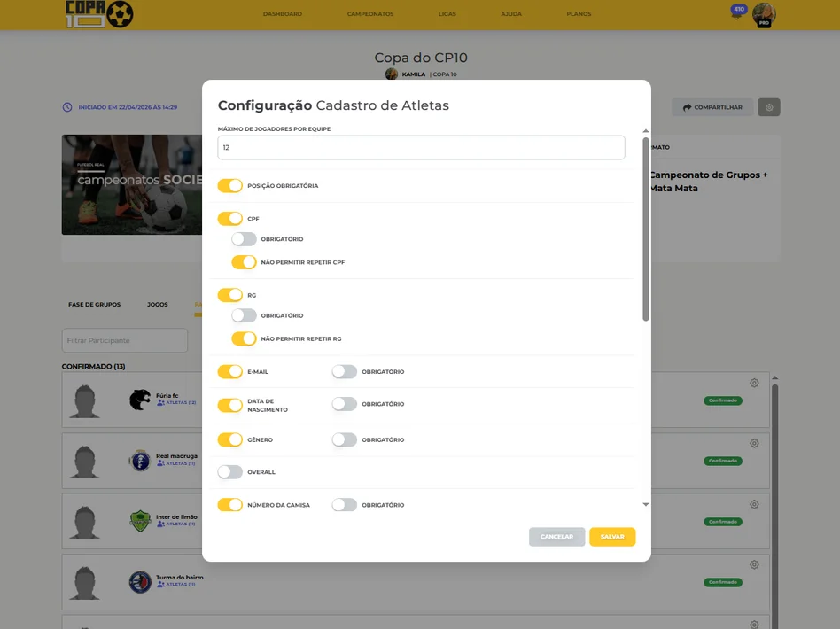Image resolution: width=840 pixels, height=629 pixels.
Task: Open Atletas (12) link under Fúria fc
Action: point(176,402)
